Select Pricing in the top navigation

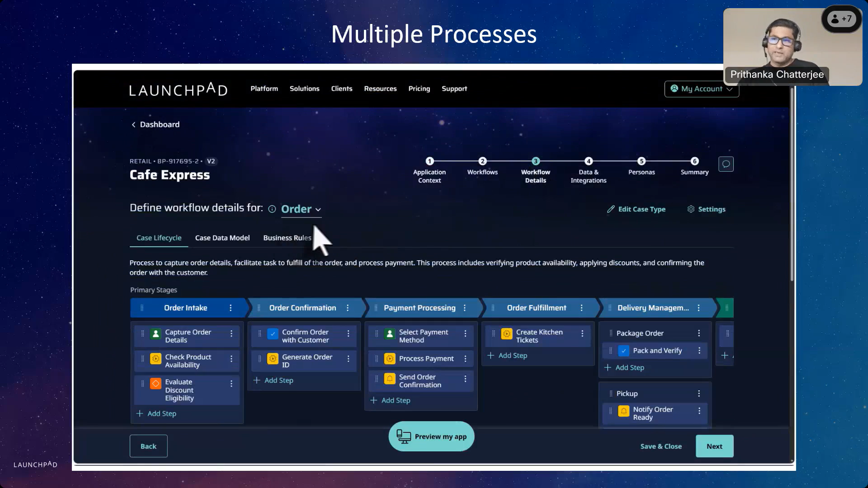point(419,89)
